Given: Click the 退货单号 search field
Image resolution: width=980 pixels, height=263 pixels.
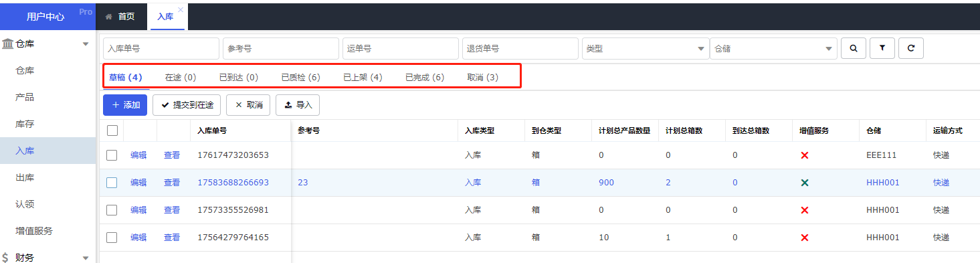Looking at the screenshot, I should (x=520, y=48).
